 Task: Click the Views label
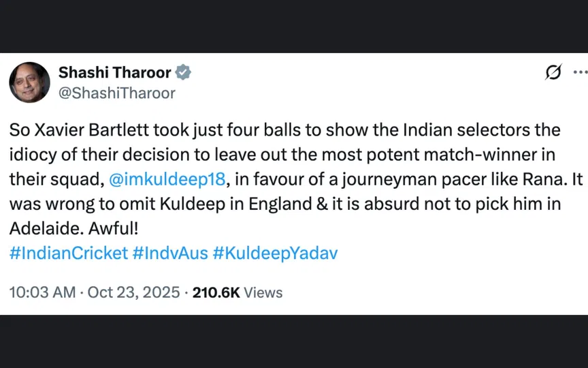(x=263, y=292)
